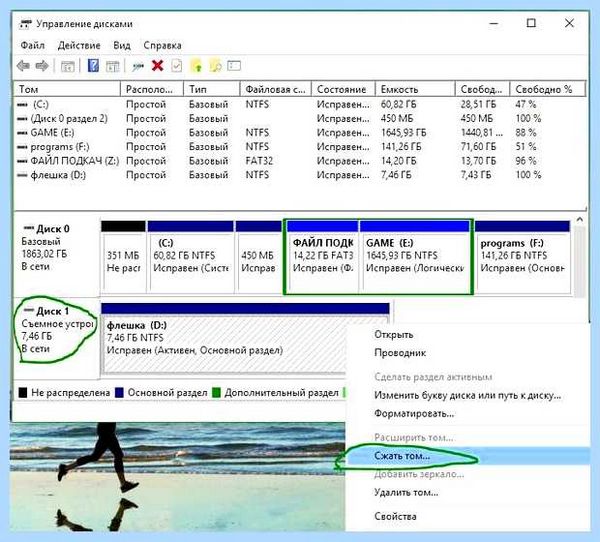
Task: Open Help via blue question mark icon
Action: [x=93, y=66]
